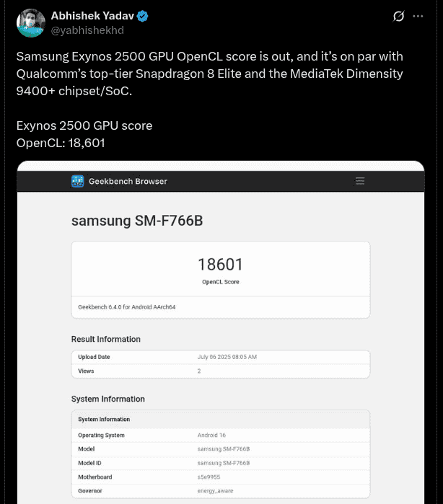
Task: Click the Views row in Result Information
Action: click(220, 371)
